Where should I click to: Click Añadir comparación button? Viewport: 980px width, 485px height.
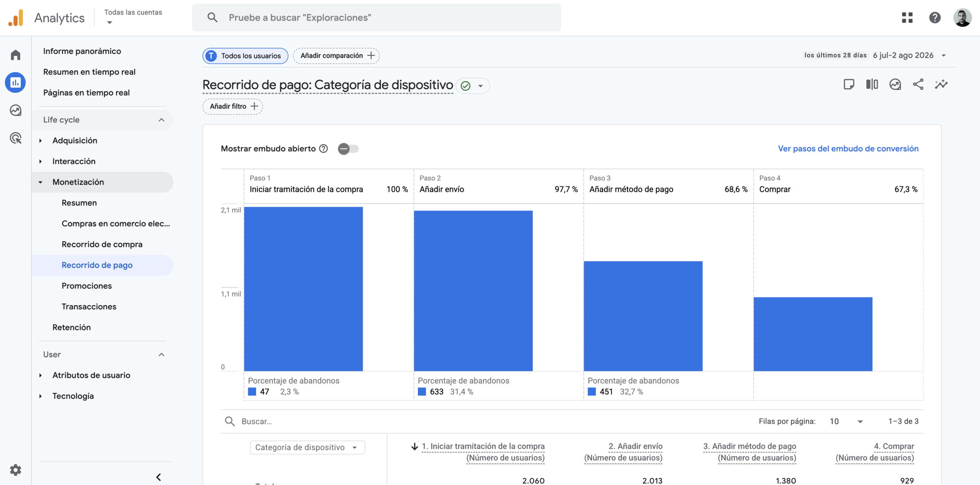[x=336, y=56]
